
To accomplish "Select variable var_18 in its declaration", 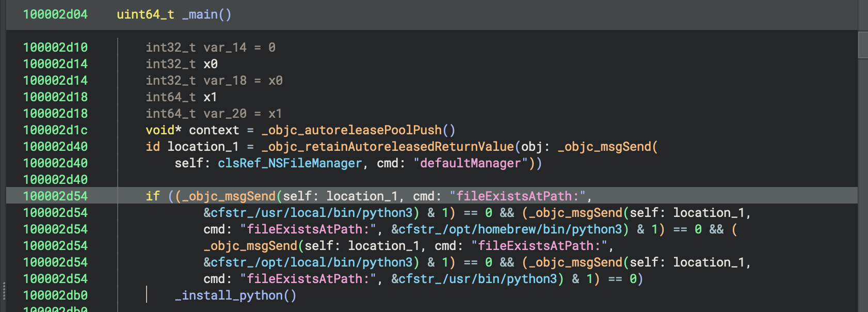I will click(x=225, y=81).
